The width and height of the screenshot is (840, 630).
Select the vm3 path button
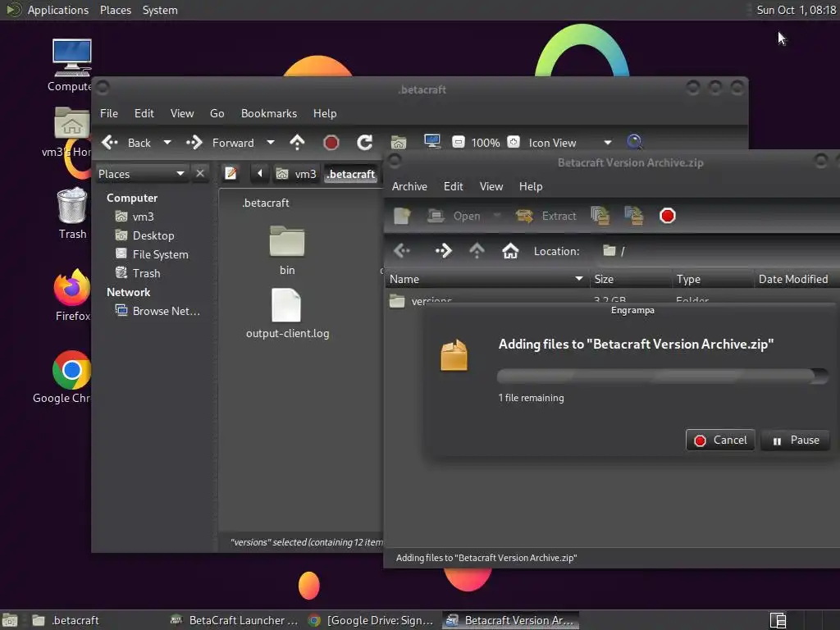pos(295,174)
